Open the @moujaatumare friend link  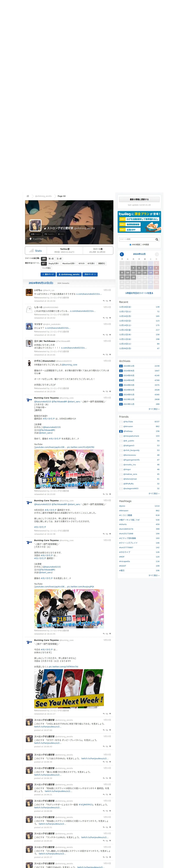[x=131, y=436]
